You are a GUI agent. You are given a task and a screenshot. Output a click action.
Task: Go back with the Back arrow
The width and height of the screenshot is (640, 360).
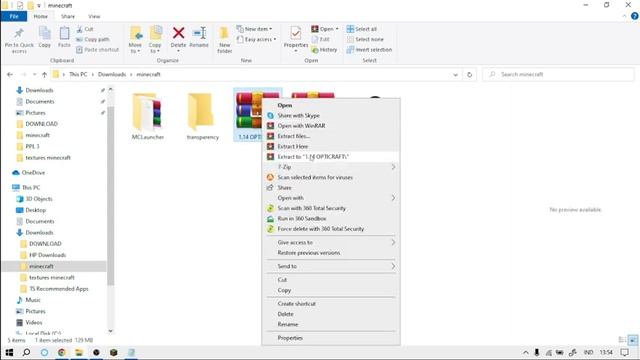click(x=10, y=74)
